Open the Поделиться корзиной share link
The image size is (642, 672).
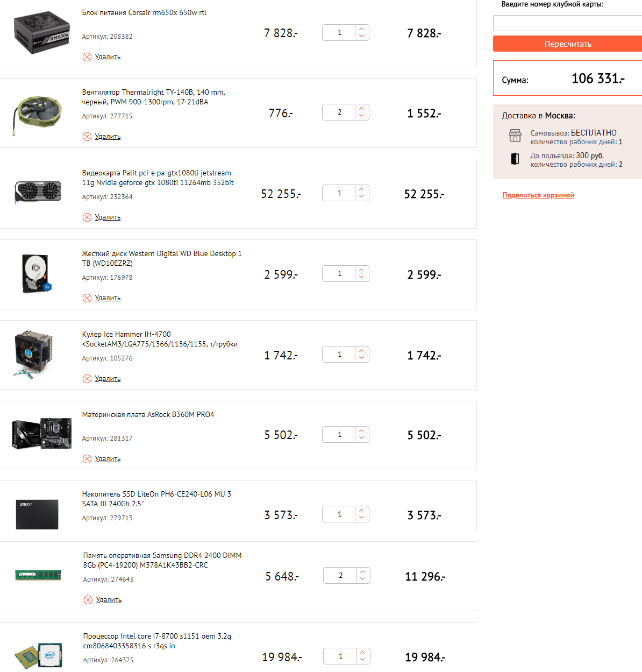click(x=538, y=195)
